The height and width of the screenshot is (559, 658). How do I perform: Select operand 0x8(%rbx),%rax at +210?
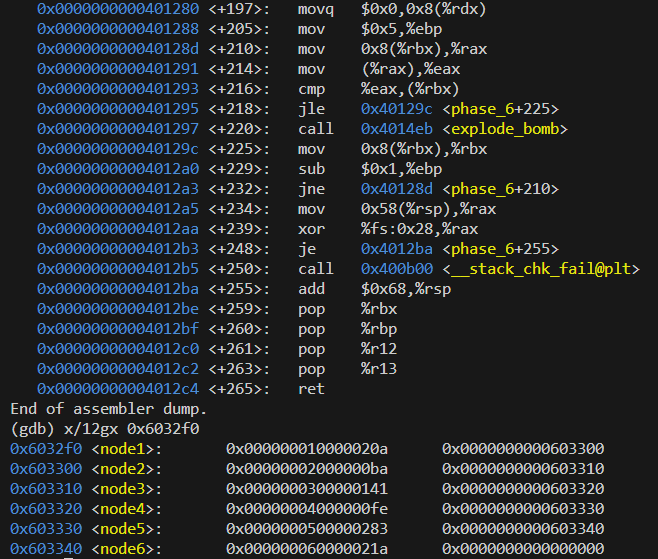tap(424, 49)
